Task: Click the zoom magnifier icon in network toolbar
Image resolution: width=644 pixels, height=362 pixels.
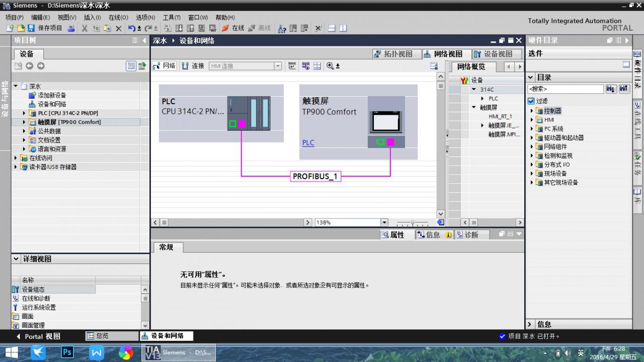Action: [330, 66]
